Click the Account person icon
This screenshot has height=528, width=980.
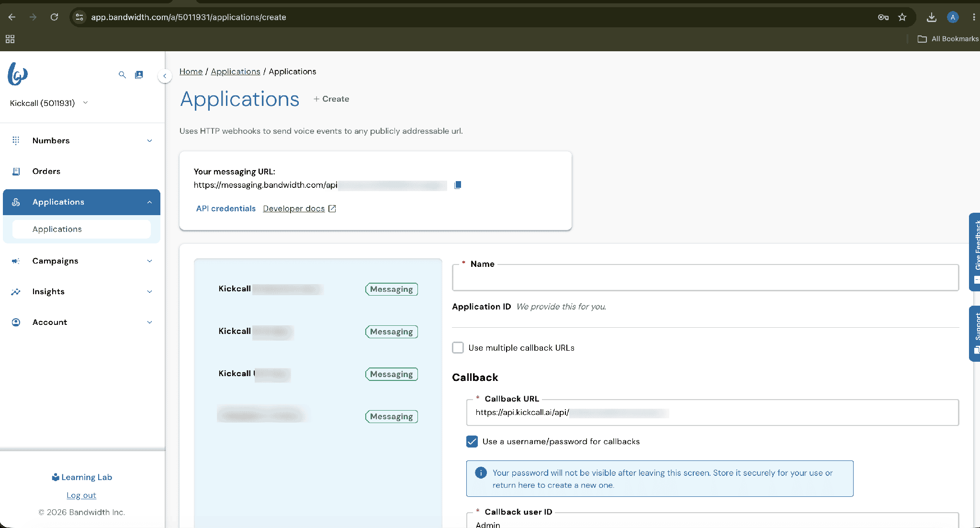(16, 322)
